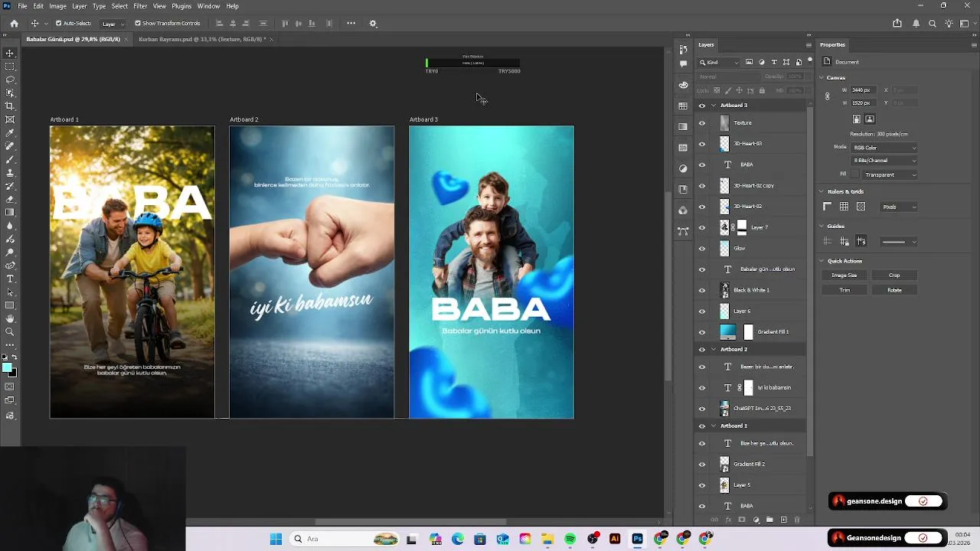Image resolution: width=980 pixels, height=551 pixels.
Task: Click the Image Size button
Action: click(x=844, y=275)
